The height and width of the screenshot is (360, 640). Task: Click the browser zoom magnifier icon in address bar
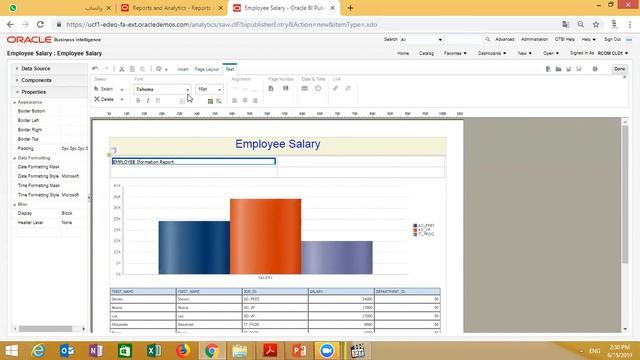580,24
